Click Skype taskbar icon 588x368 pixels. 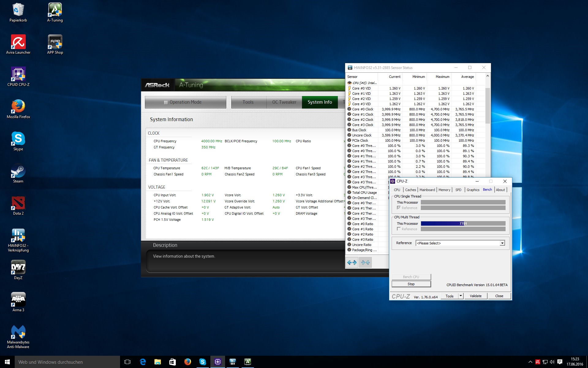202,362
